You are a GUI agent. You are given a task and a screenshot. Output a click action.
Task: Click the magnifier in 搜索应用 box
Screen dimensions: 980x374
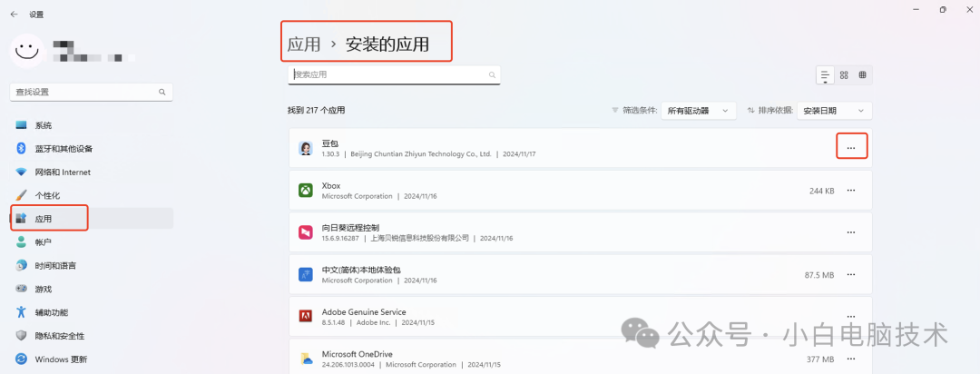493,75
